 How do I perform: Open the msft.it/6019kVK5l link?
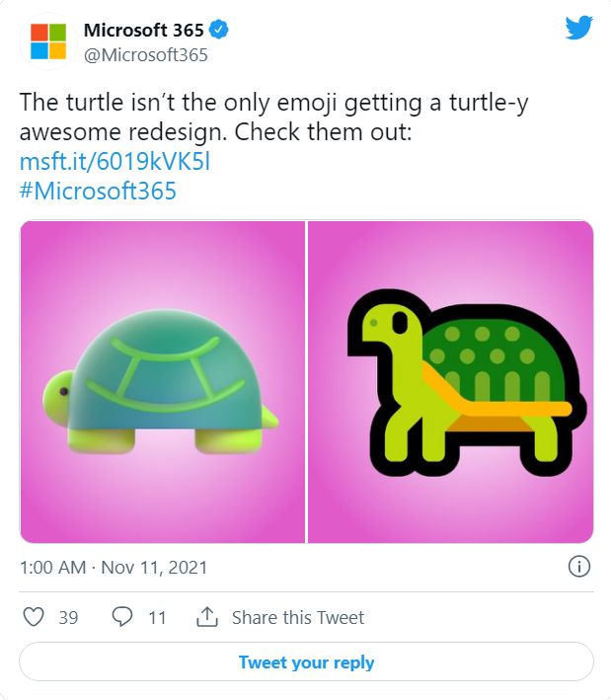(115, 162)
